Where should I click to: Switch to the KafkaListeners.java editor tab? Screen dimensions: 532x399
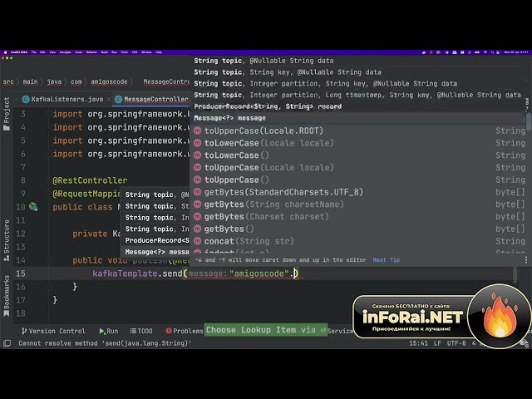click(x=66, y=99)
